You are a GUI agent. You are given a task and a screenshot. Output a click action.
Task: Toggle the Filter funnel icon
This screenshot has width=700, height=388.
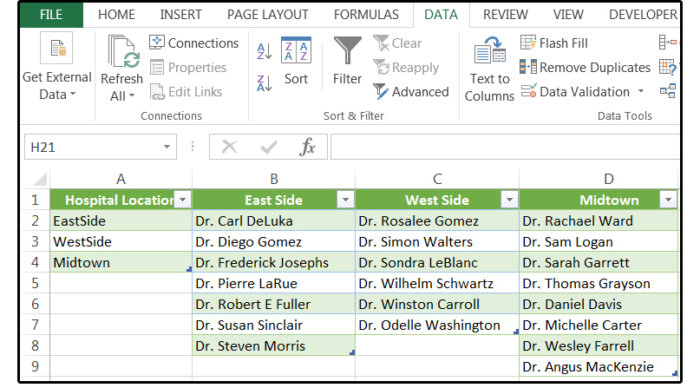coord(347,50)
